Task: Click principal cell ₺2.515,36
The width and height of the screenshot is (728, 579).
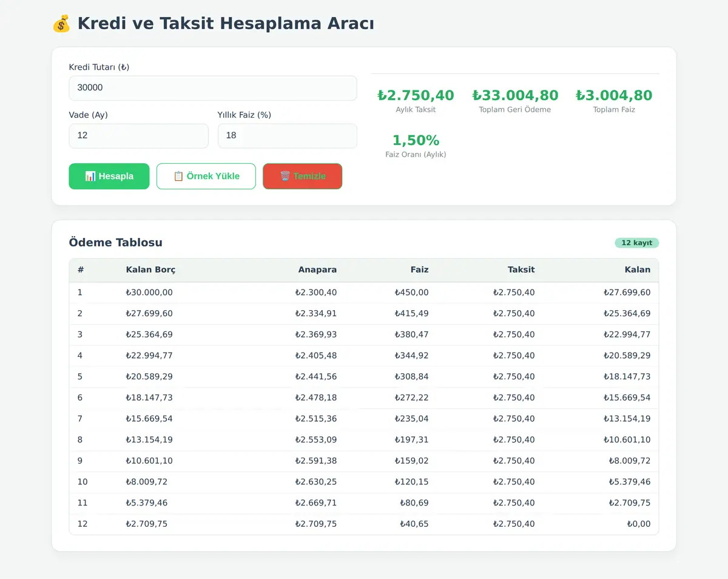Action: point(316,419)
